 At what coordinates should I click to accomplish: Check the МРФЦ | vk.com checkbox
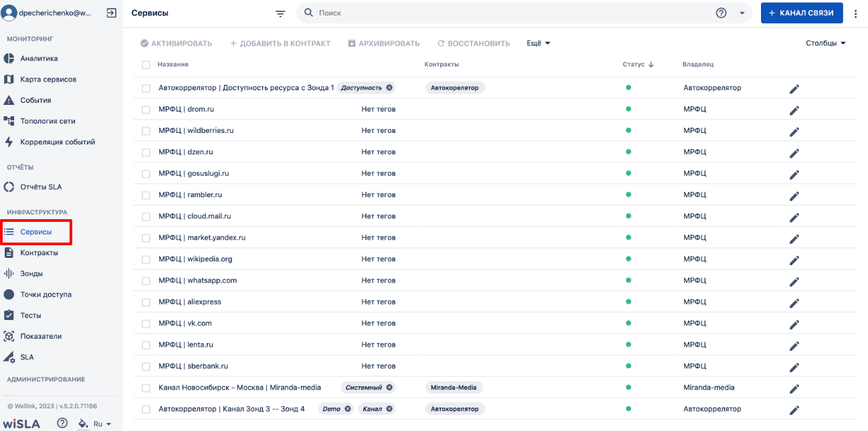pyautogui.click(x=146, y=323)
